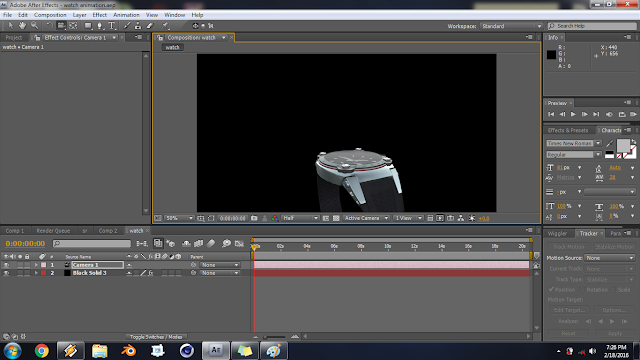Take a snapshot with camera icon
The image size is (640, 360).
(254, 218)
